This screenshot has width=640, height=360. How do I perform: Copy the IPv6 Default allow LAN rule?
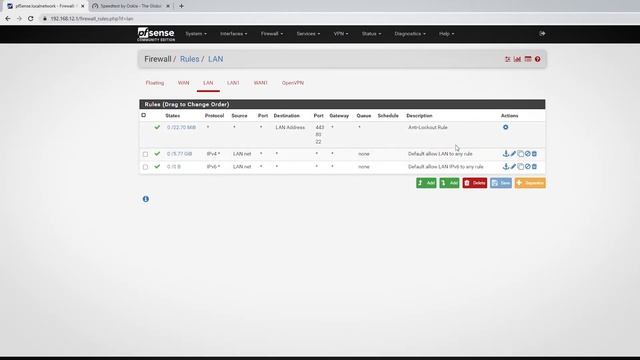520,167
